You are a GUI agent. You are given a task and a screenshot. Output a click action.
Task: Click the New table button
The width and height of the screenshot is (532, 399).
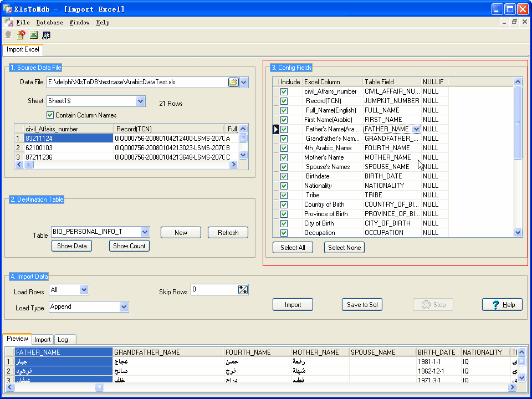[181, 232]
